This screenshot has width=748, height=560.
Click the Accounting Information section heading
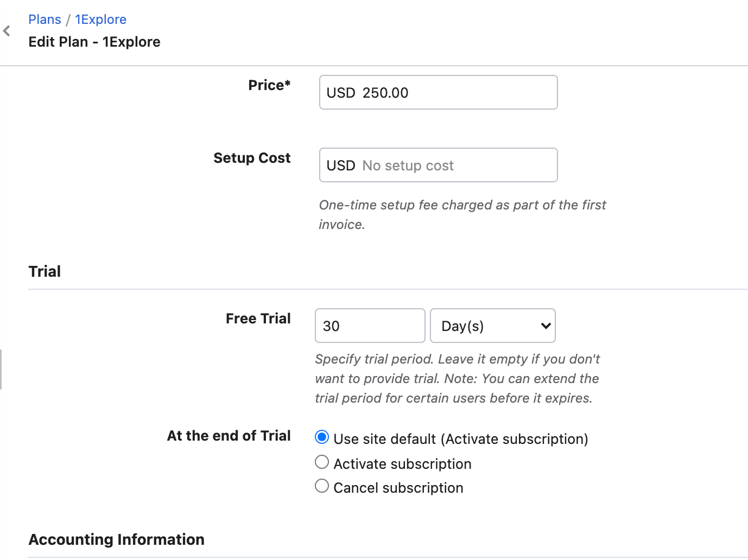click(x=116, y=539)
